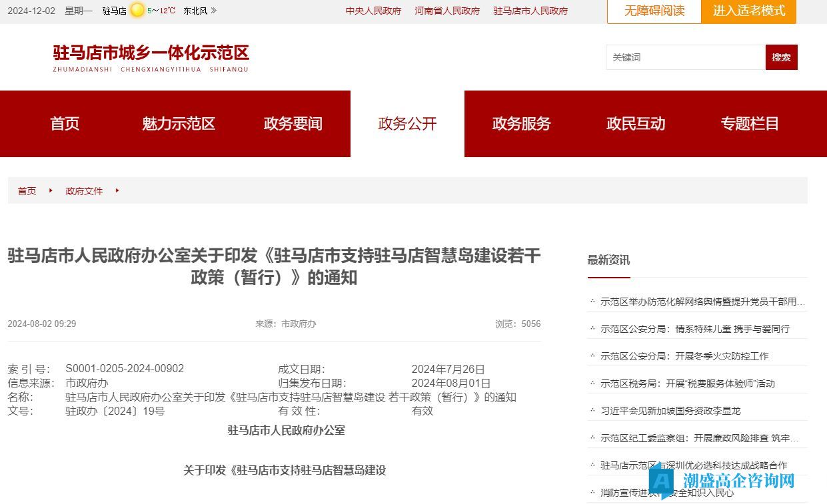
Task: Click the sunny weather icon
Action: 137,11
